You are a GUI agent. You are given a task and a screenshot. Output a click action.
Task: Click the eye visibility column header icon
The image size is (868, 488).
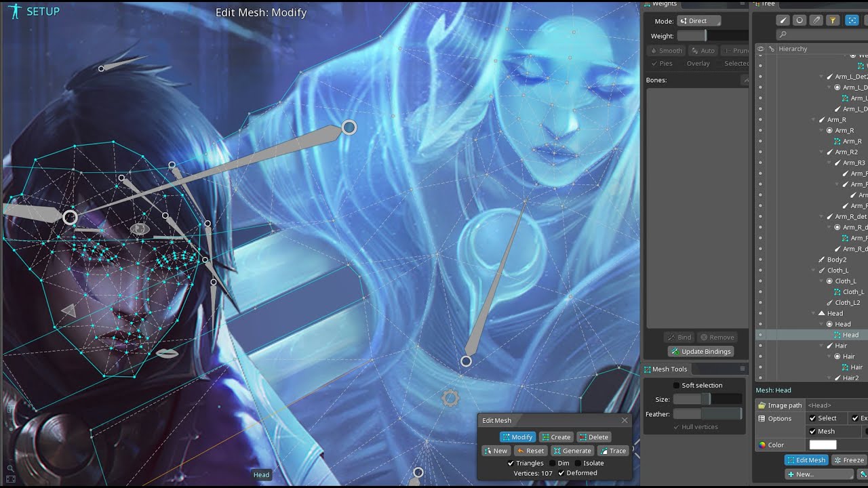coord(761,49)
